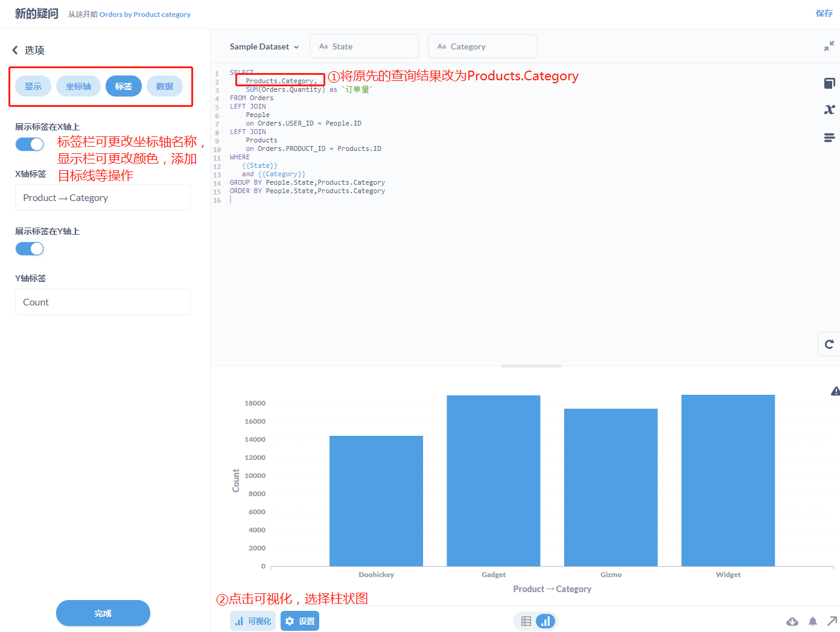Save the question via 保存
Screen dimensions: 840x632
[x=824, y=13]
